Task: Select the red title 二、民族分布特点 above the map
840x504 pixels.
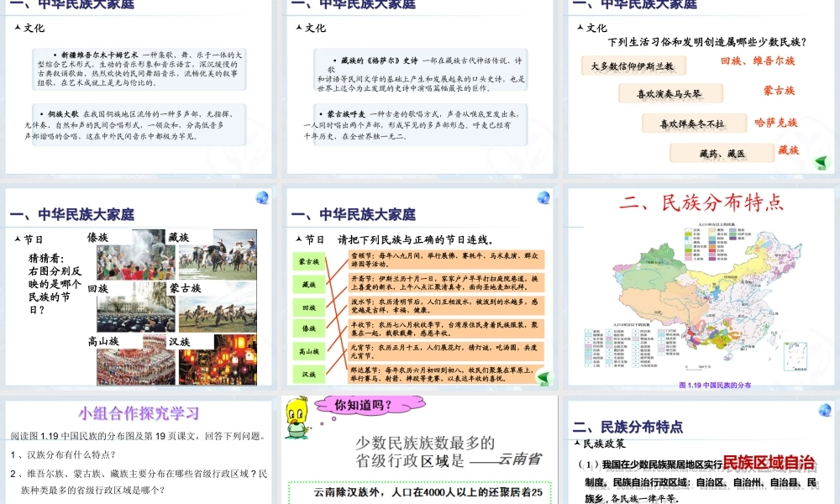Action: (x=701, y=202)
